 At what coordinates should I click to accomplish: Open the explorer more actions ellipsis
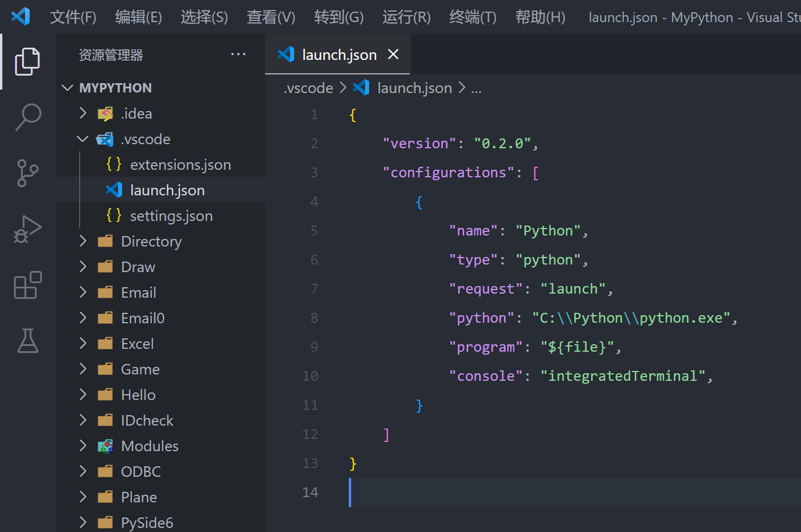pyautogui.click(x=238, y=55)
